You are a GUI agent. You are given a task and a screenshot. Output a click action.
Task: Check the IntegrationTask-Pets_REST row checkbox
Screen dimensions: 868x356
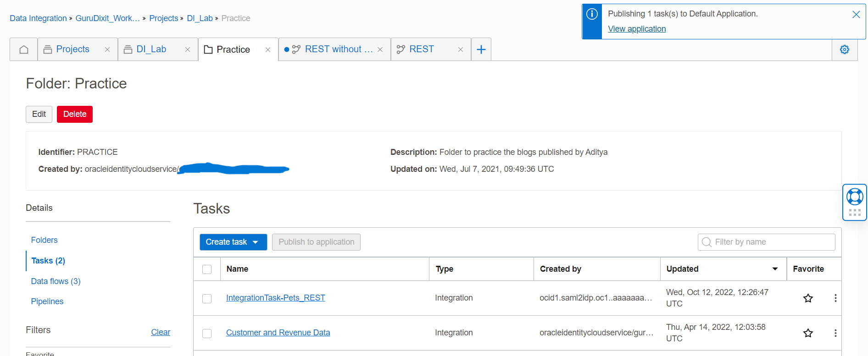point(207,299)
